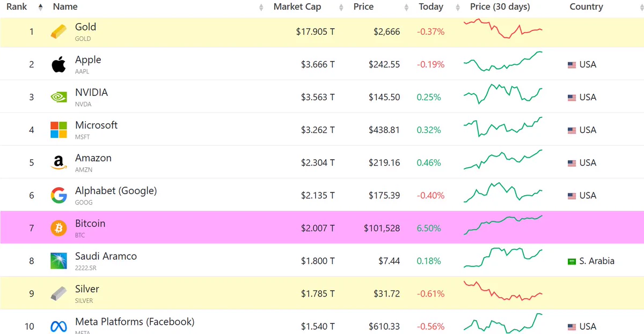Click the USA flag in NVIDIA row
The width and height of the screenshot is (644, 334).
point(572,98)
